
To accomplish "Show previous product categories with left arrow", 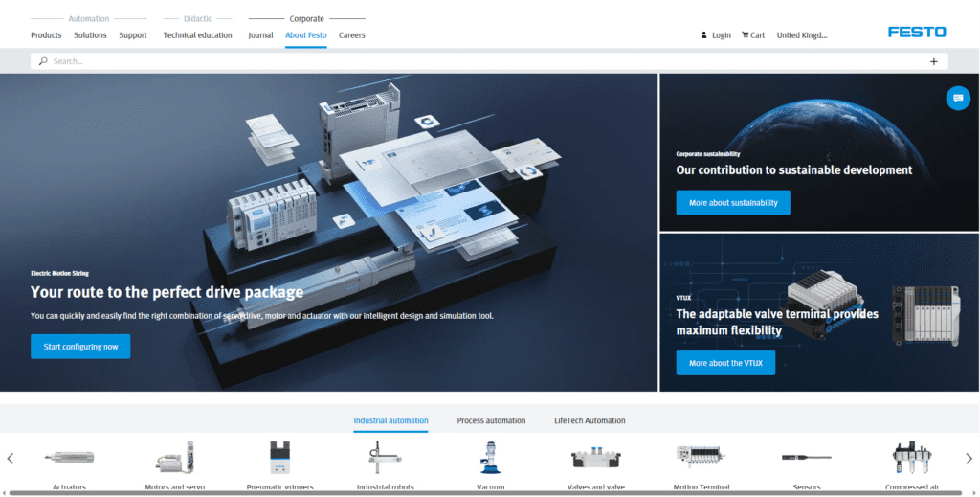I will click(x=11, y=459).
